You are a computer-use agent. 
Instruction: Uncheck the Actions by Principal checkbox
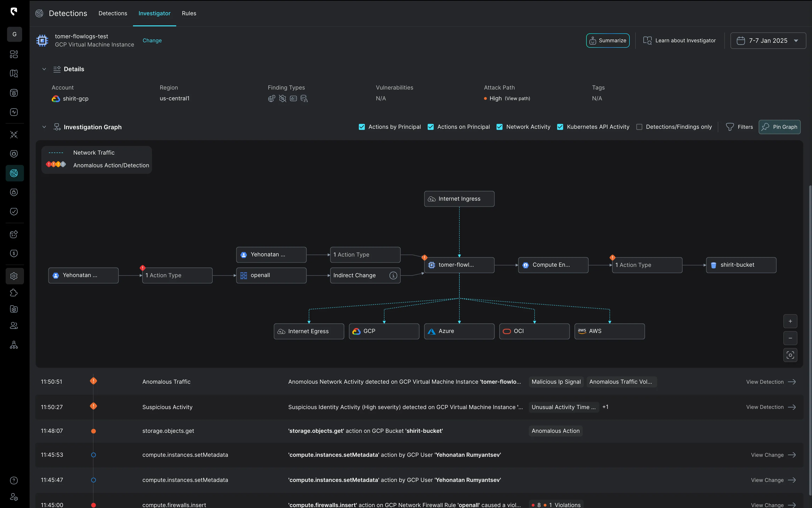[x=362, y=127]
